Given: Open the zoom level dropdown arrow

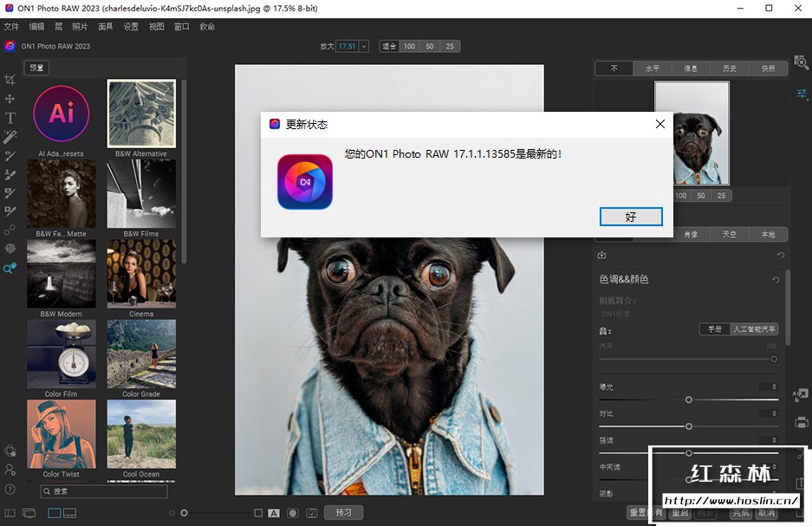Looking at the screenshot, I should [364, 46].
